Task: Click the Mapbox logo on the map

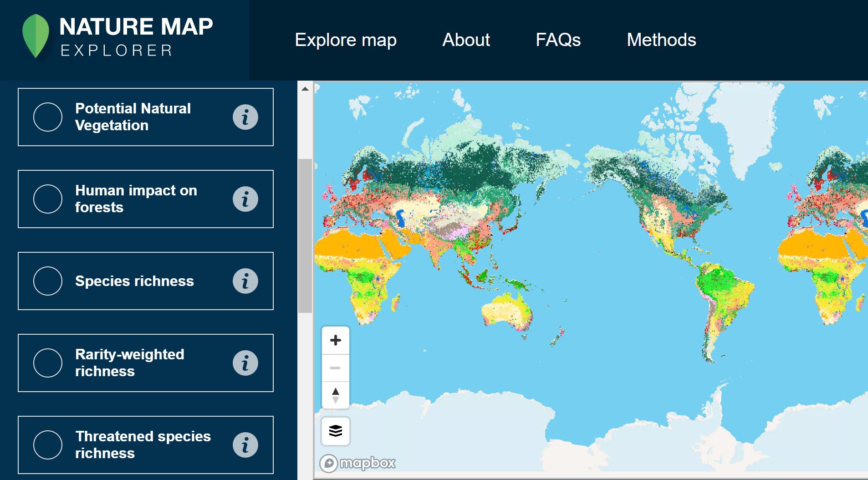Action: coord(357,463)
